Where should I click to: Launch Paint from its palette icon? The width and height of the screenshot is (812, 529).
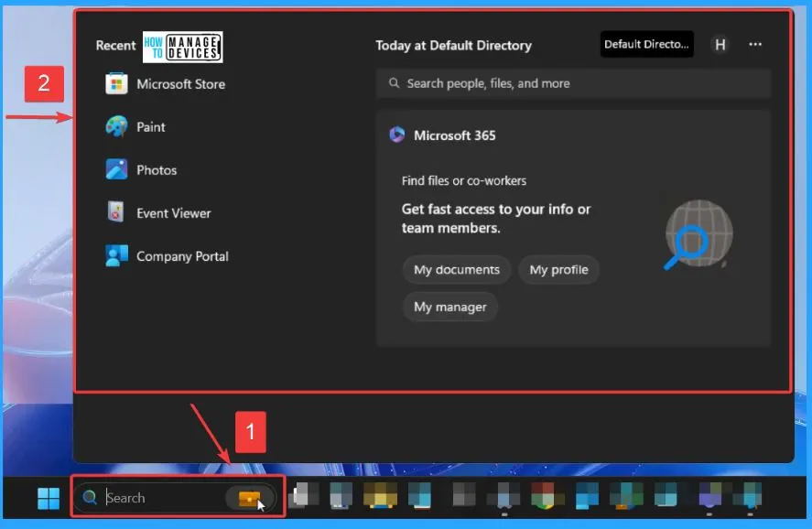click(116, 127)
